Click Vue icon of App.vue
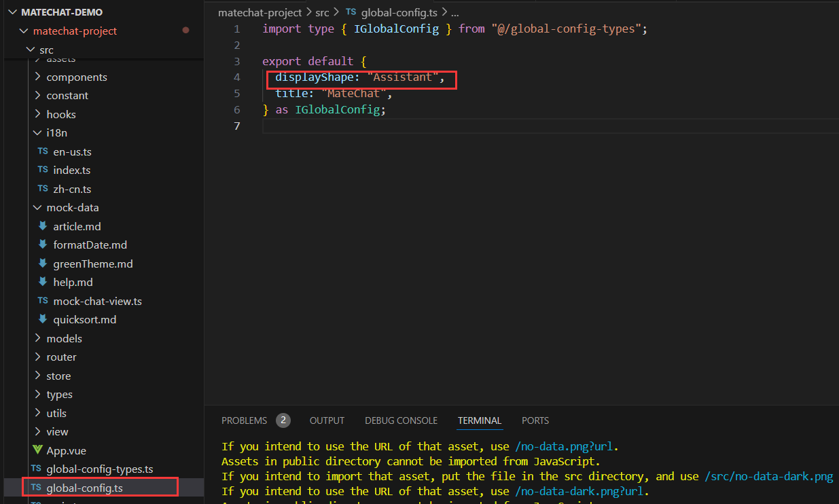Screen dimensions: 839x504 coord(37,450)
